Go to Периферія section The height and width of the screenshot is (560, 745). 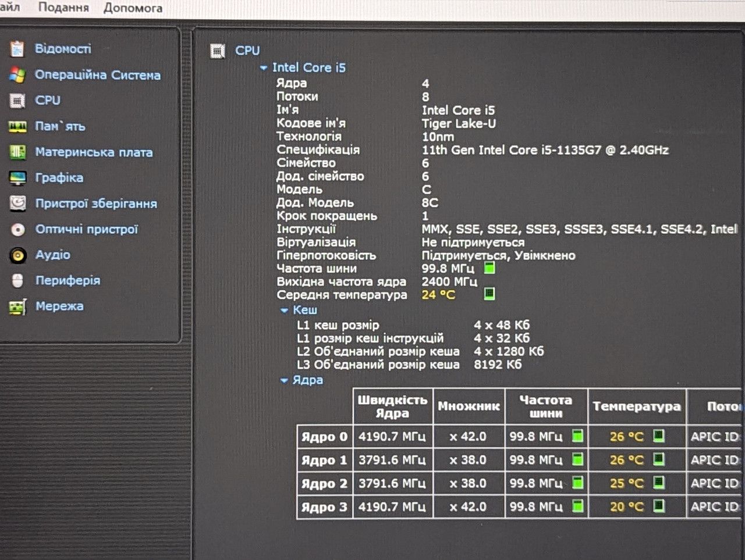[68, 280]
